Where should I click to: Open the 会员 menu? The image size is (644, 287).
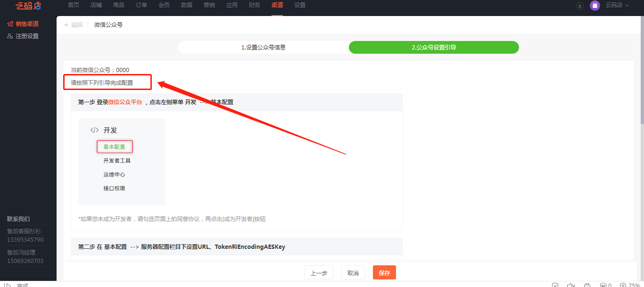(x=164, y=5)
